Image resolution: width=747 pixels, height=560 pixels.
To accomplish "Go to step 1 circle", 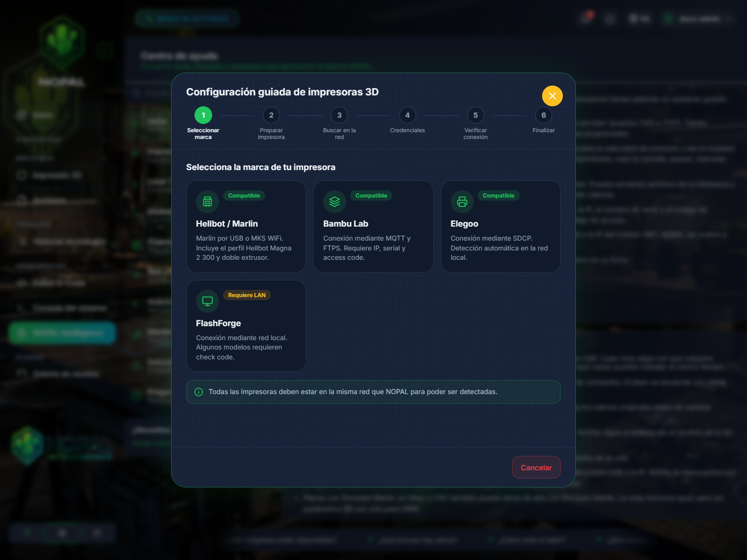I will coord(203,115).
